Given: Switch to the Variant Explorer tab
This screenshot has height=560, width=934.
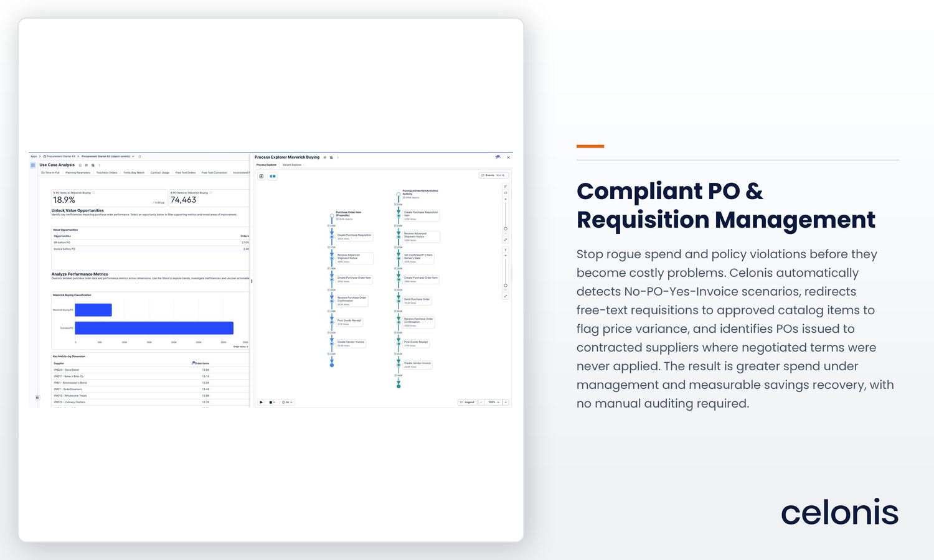Looking at the screenshot, I should click(x=292, y=165).
